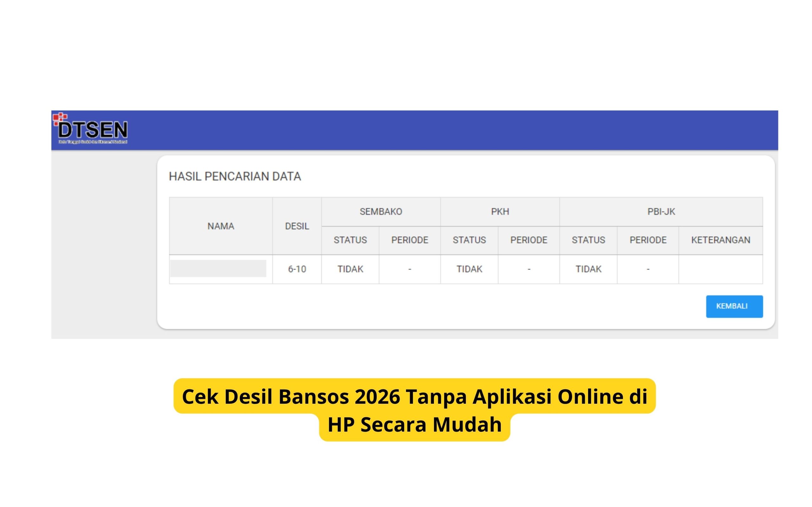The width and height of the screenshot is (812, 507).
Task: Click the TIDAK status under SEMBAKO
Action: pyautogui.click(x=350, y=269)
